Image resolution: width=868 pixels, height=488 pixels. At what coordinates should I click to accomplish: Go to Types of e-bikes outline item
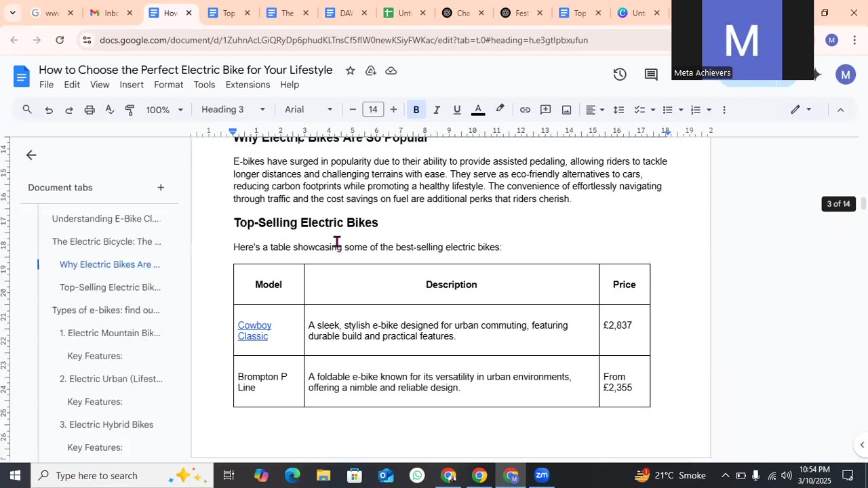click(x=106, y=310)
